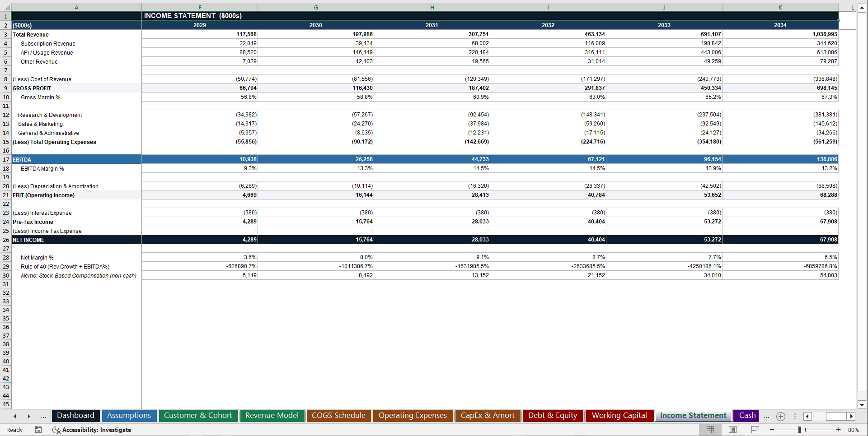Viewport: 868px width, 436px height.
Task: Click the vertical ellipsis beside the sheet tabs
Action: (x=794, y=416)
